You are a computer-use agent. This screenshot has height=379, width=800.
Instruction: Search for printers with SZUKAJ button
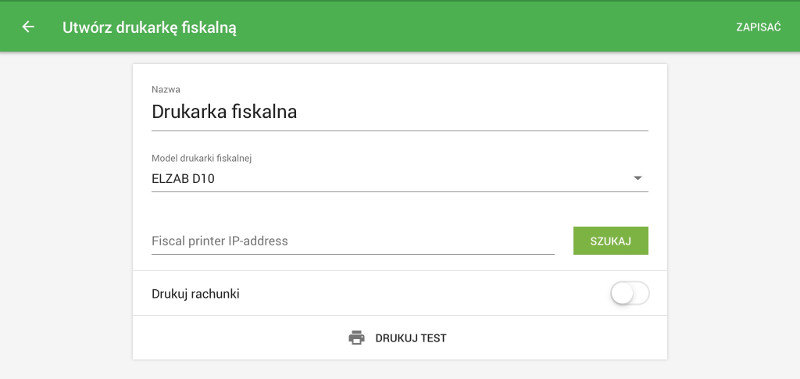click(611, 241)
